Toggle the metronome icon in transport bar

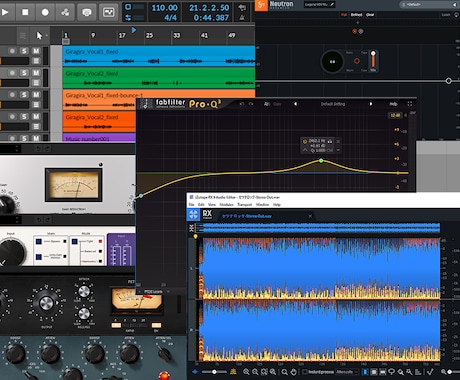242,18
